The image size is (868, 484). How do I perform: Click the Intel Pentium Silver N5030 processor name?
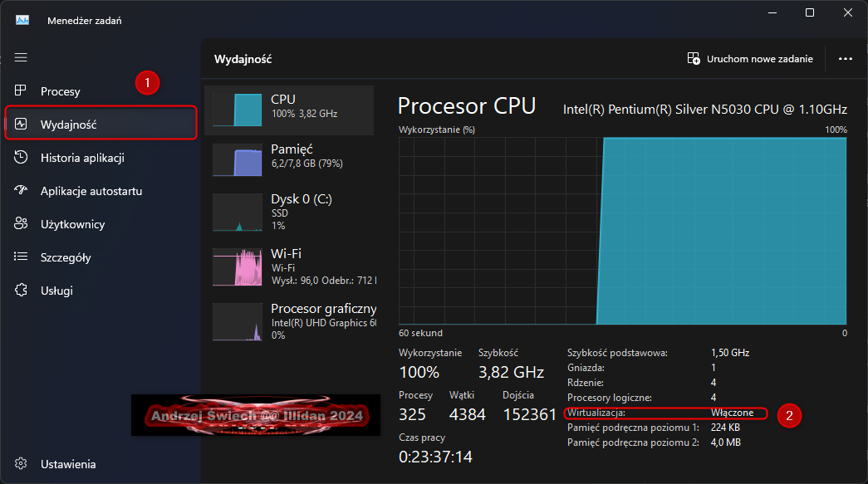(704, 109)
